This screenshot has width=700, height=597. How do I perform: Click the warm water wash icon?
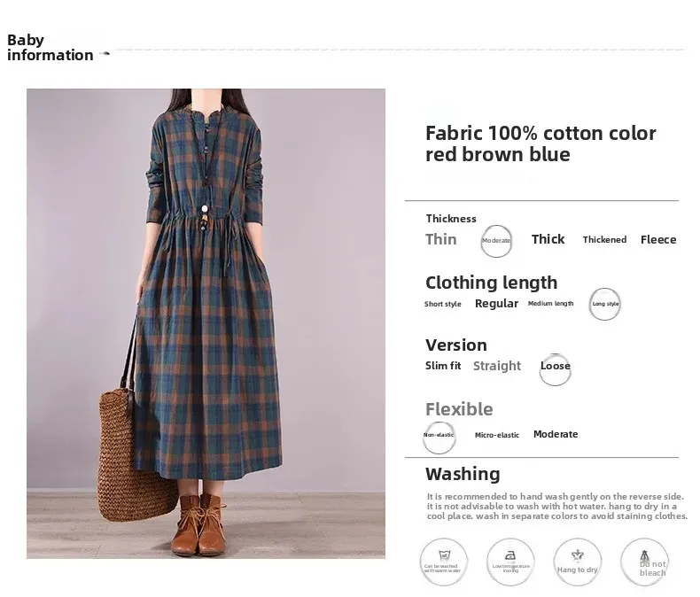(x=442, y=562)
